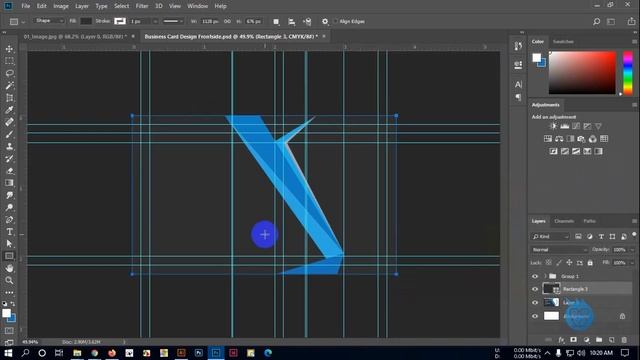Open the stroke width dropdown
The height and width of the screenshot is (360, 640).
tap(155, 21)
